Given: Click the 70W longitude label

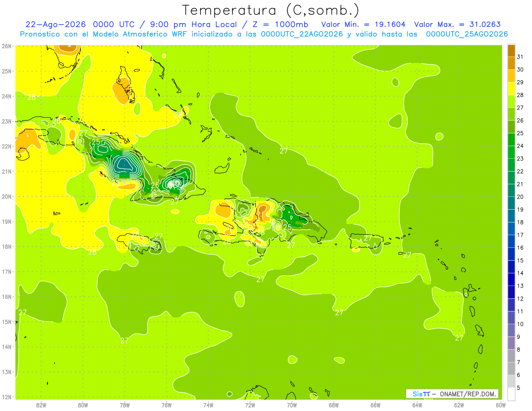Looking at the screenshot, I should click(x=292, y=404).
